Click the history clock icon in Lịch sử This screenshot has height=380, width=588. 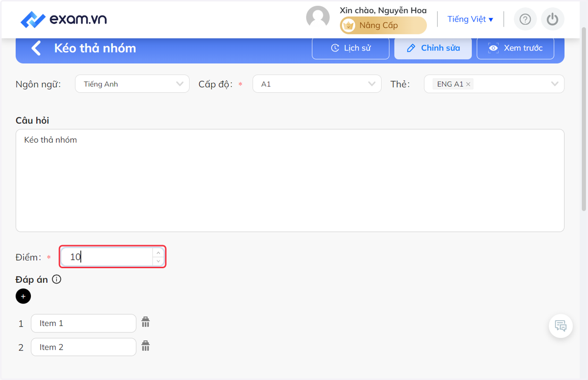335,48
